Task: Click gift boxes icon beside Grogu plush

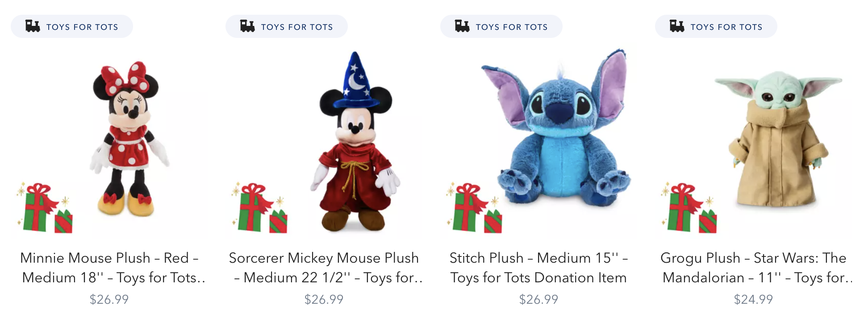Action: coord(689,208)
